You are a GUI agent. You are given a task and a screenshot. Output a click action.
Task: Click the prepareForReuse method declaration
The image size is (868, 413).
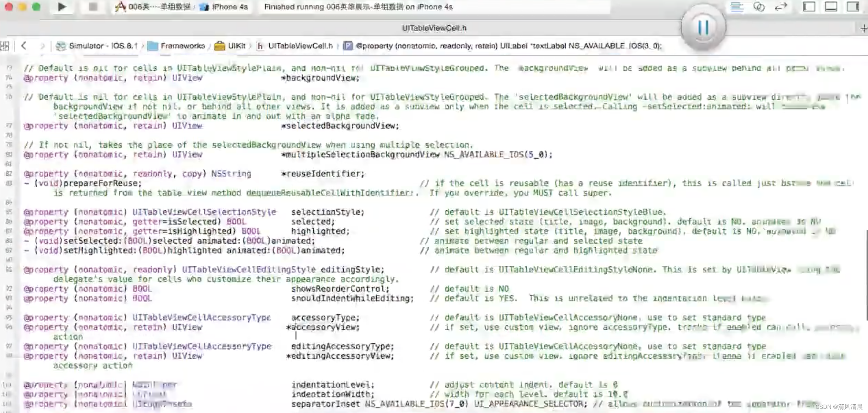[83, 183]
